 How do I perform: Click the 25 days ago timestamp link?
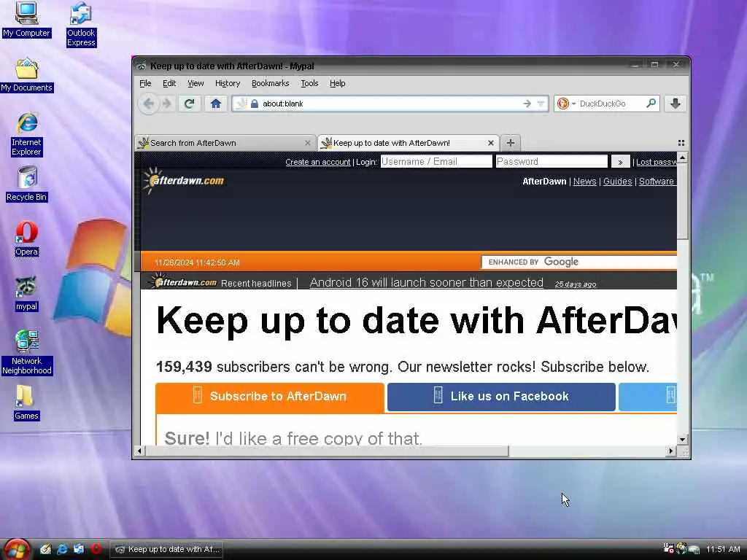tap(575, 284)
